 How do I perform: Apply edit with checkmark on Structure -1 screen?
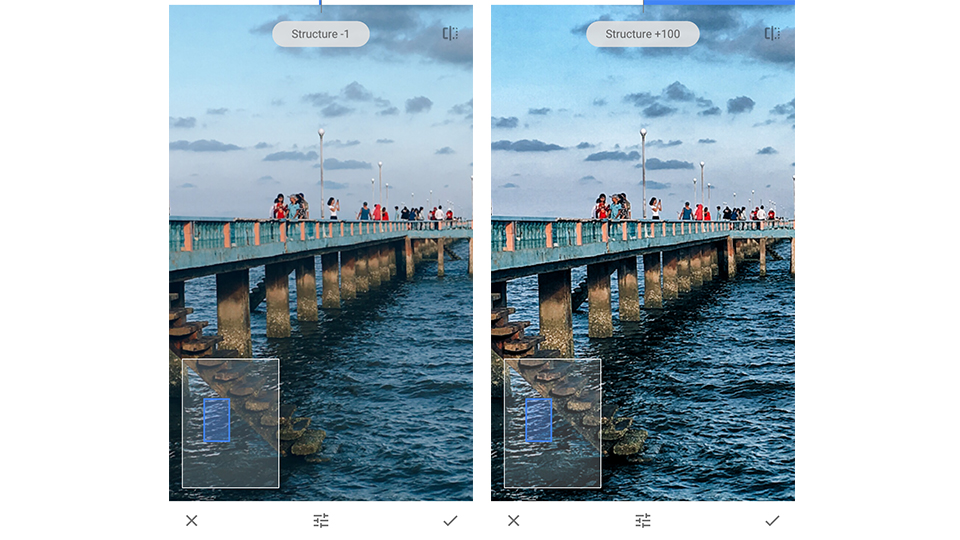[x=451, y=520]
